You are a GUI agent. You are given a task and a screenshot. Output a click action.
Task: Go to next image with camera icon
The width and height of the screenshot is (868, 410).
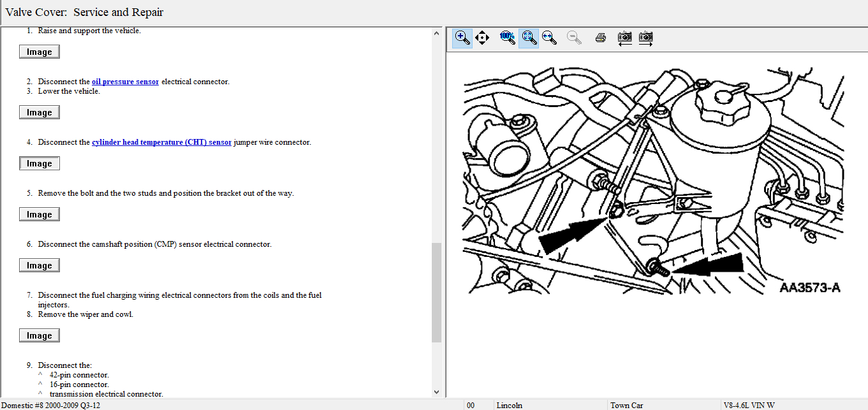pos(646,38)
